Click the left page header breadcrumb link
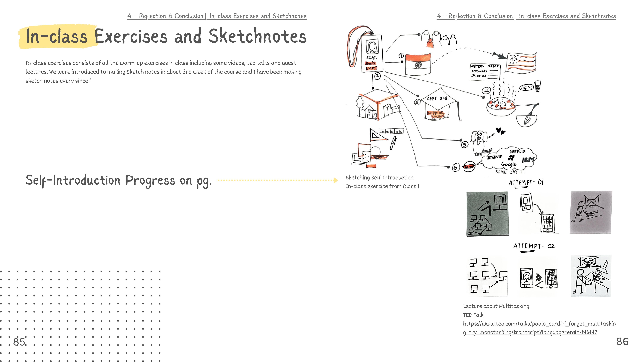Viewport: 644px width, 362px height. pyautogui.click(x=217, y=16)
